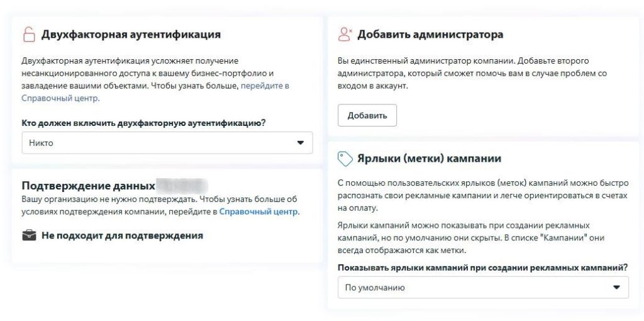Click the add administrator person icon
The height and width of the screenshot is (321, 644).
pyautogui.click(x=345, y=35)
